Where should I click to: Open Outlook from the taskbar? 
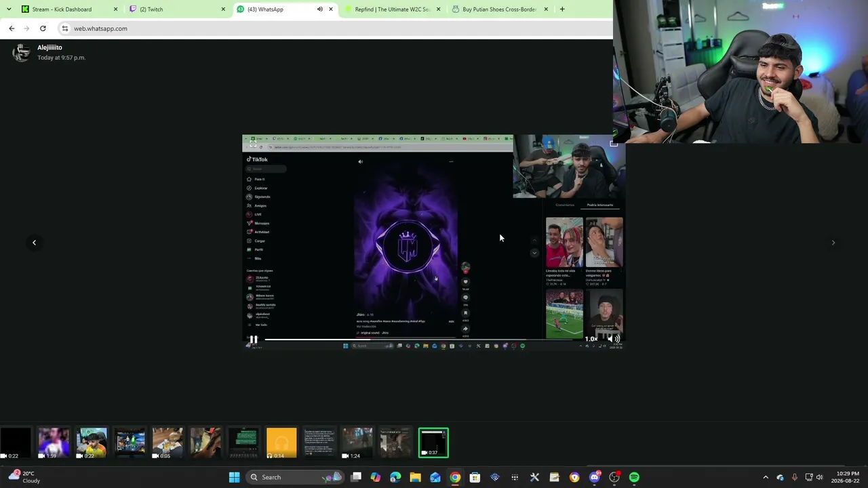tap(435, 477)
